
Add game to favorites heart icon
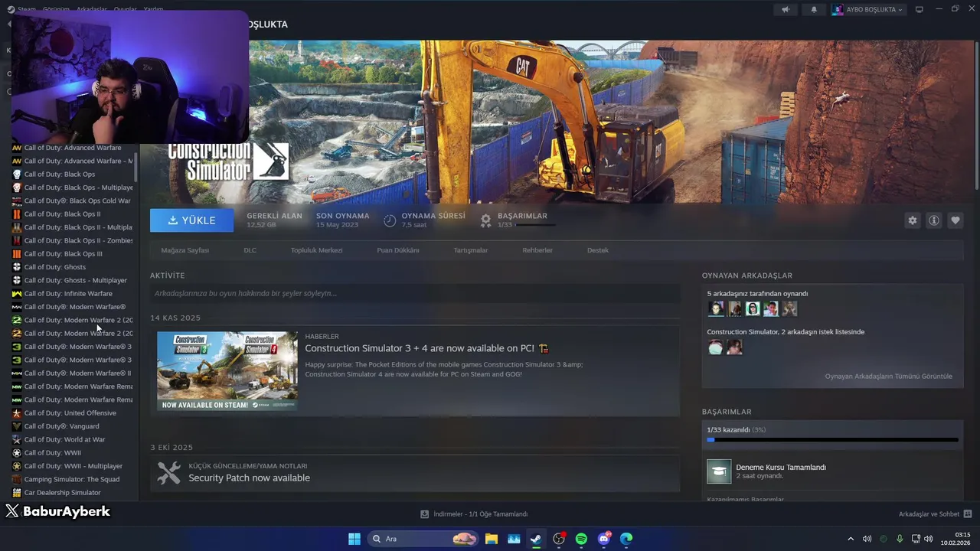(955, 220)
